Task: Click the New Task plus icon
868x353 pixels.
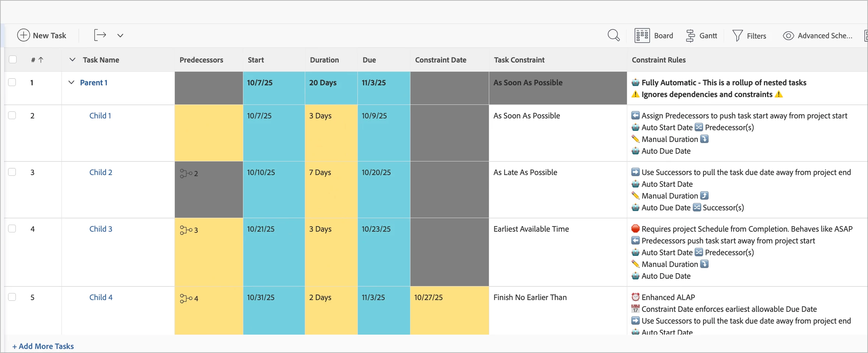Action: point(24,35)
